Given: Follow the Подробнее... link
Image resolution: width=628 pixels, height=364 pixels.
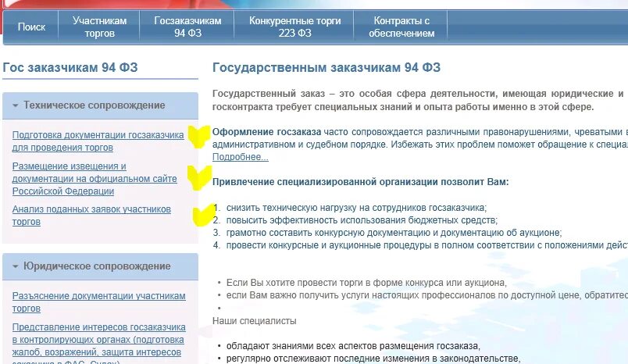Looking at the screenshot, I should [x=241, y=157].
